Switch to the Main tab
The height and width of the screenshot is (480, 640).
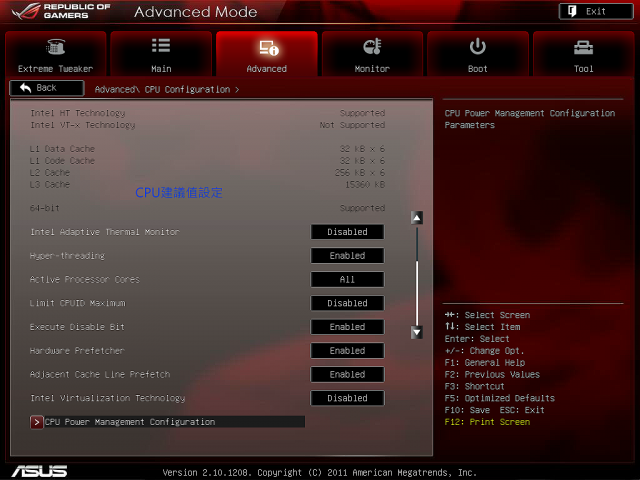tap(161, 53)
